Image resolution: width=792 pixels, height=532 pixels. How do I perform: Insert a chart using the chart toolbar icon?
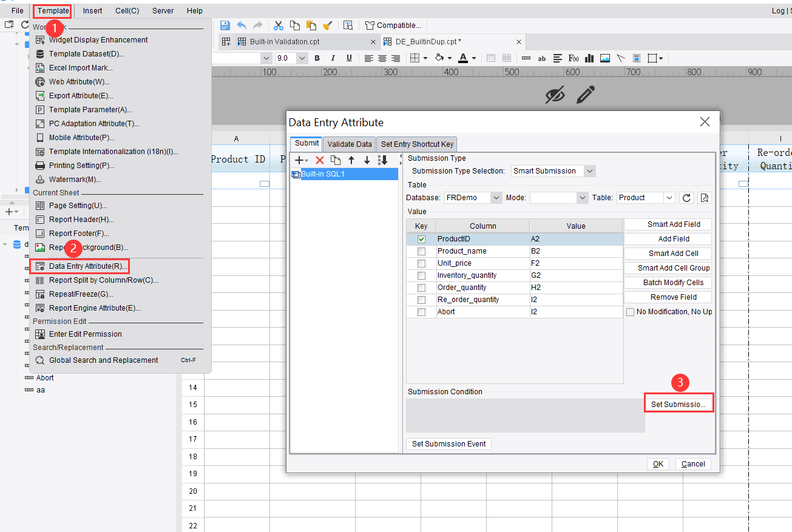pyautogui.click(x=589, y=58)
